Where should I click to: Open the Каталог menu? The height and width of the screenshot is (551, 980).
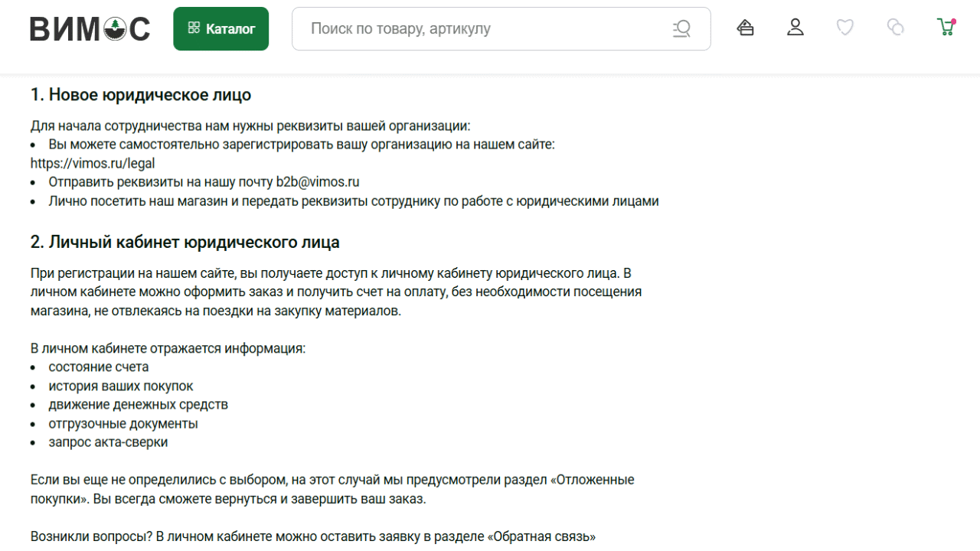(x=220, y=29)
